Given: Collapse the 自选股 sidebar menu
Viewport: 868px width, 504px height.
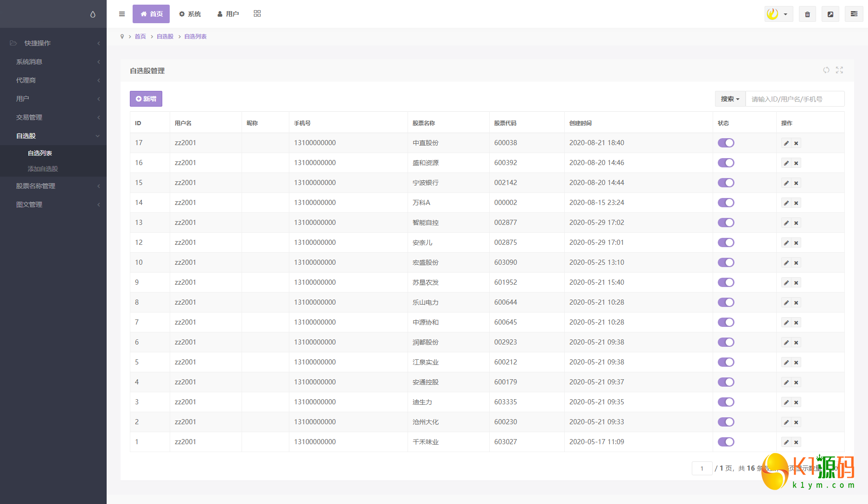Looking at the screenshot, I should click(53, 136).
